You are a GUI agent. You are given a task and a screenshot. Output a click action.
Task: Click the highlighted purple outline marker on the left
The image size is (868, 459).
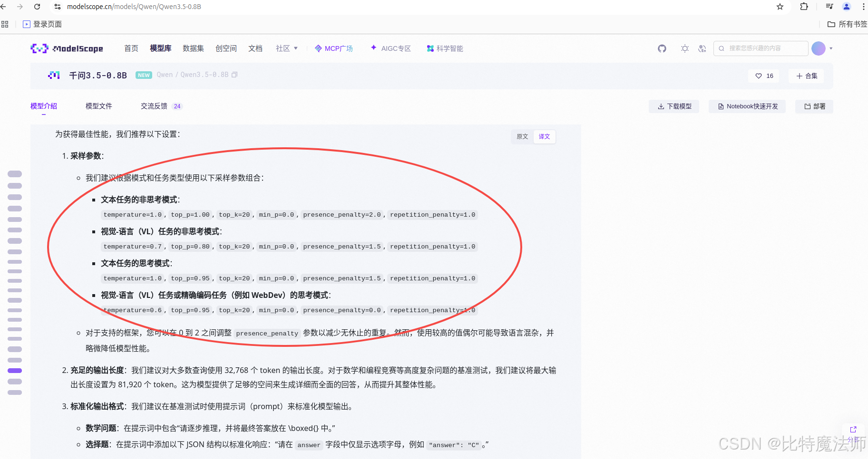pos(15,371)
